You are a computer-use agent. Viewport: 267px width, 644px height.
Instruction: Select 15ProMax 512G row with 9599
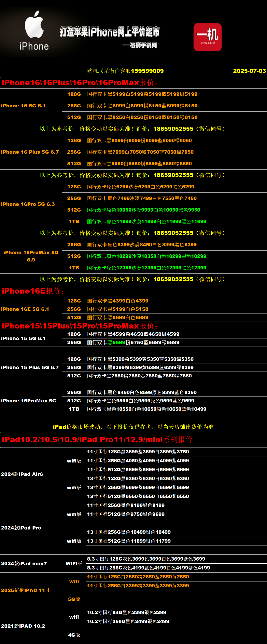[x=176, y=401]
